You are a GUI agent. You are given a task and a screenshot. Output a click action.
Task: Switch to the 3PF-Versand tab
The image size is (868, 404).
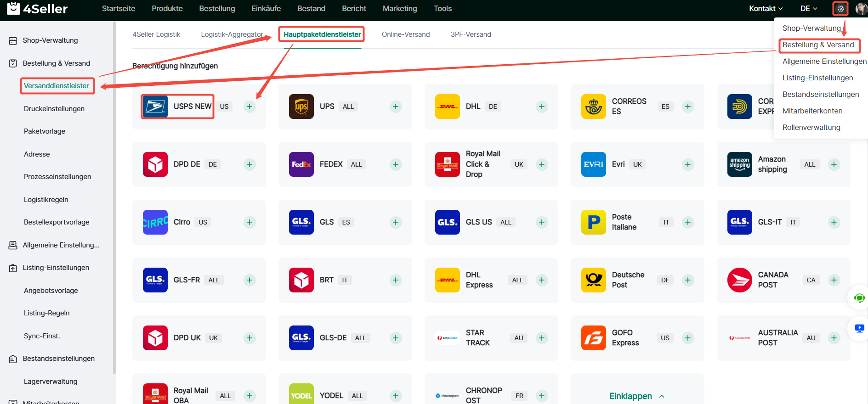pyautogui.click(x=471, y=34)
